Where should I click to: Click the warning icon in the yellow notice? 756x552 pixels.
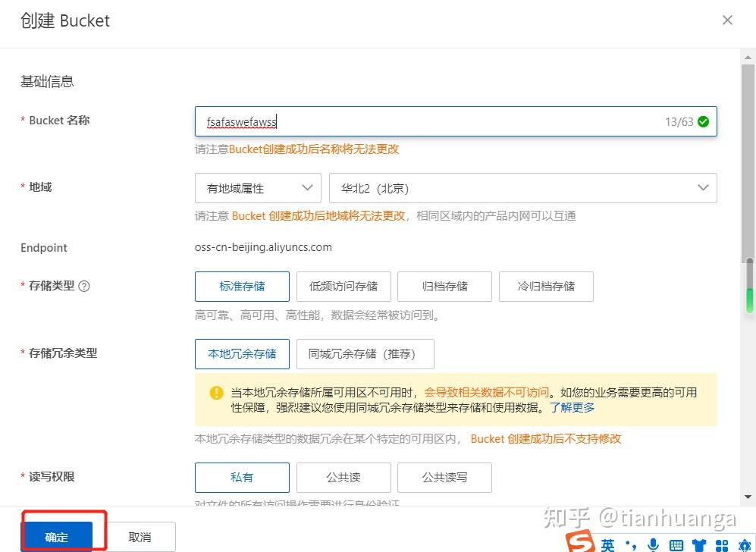pyautogui.click(x=215, y=393)
